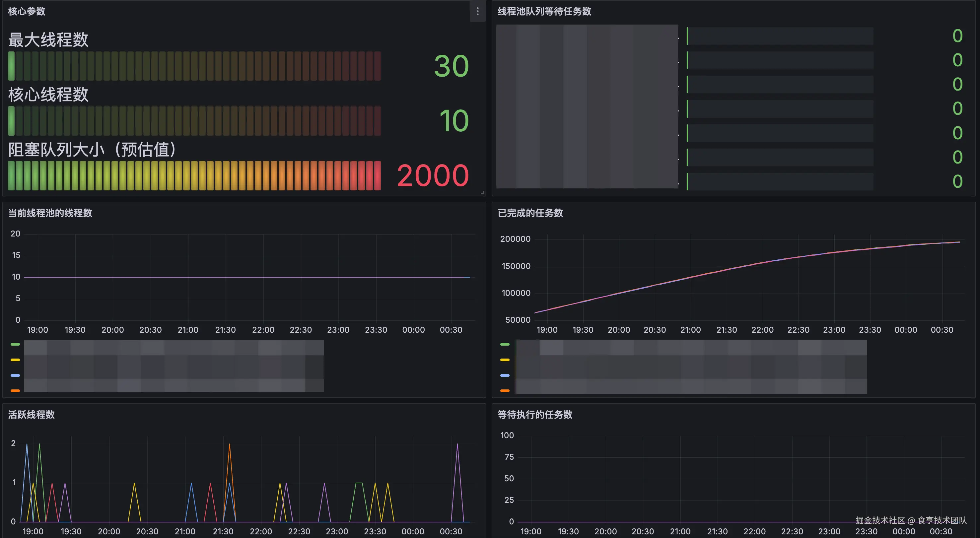The width and height of the screenshot is (980, 538).
Task: Click orange series marker in 已完成的任务数 legend
Action: 505,391
